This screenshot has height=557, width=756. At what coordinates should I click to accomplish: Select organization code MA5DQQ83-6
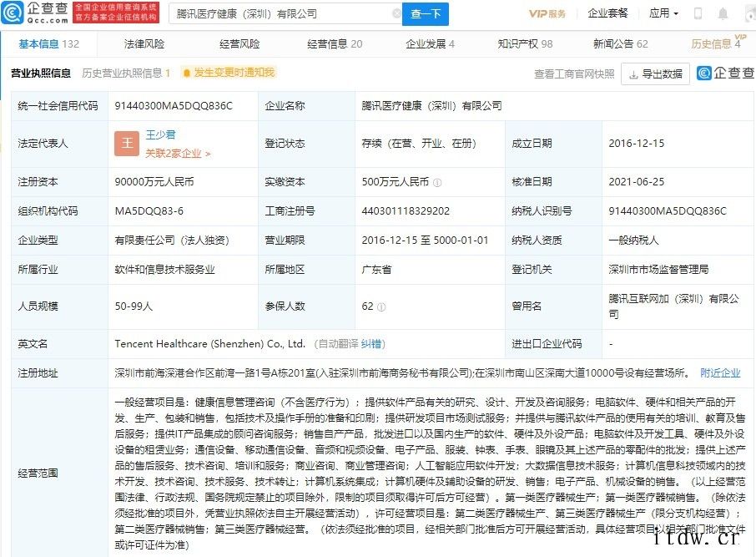(x=149, y=211)
